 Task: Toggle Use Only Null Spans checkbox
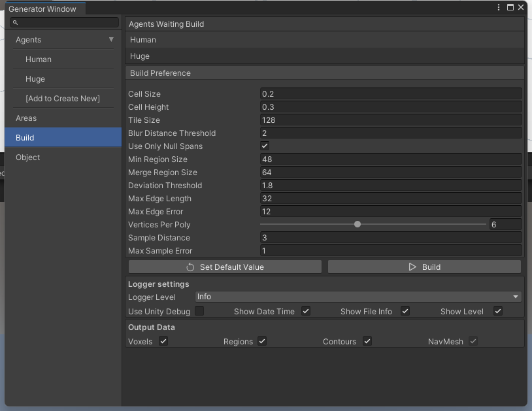[x=265, y=146]
